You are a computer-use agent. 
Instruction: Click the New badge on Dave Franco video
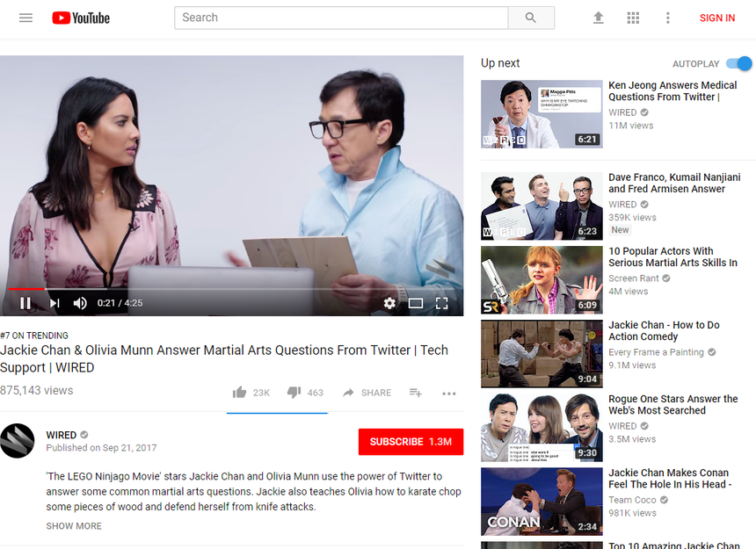pyautogui.click(x=620, y=230)
